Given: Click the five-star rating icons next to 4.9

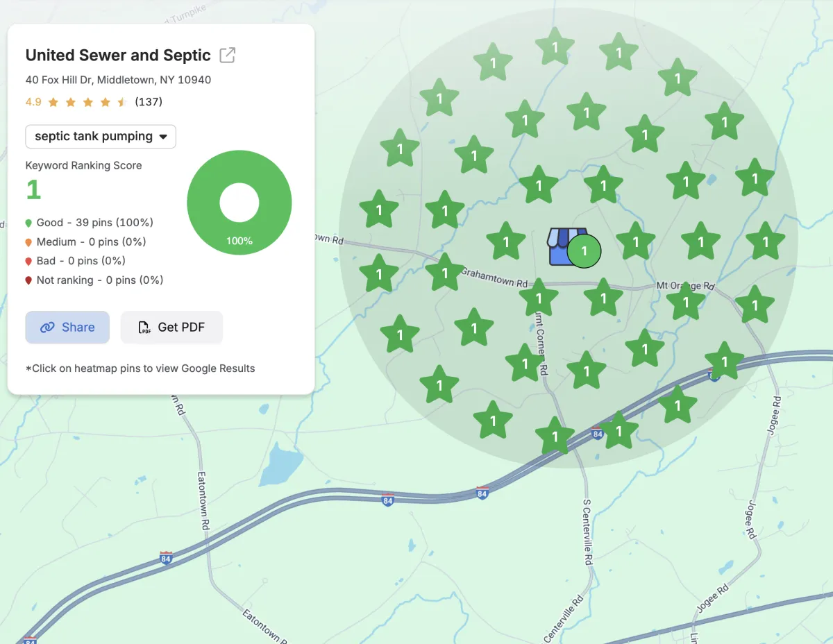Looking at the screenshot, I should pyautogui.click(x=87, y=102).
